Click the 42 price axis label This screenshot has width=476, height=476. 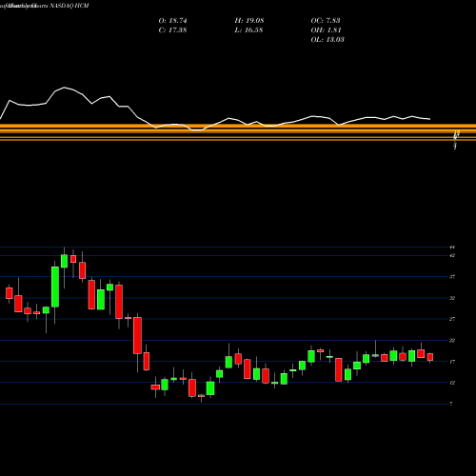coord(452,255)
